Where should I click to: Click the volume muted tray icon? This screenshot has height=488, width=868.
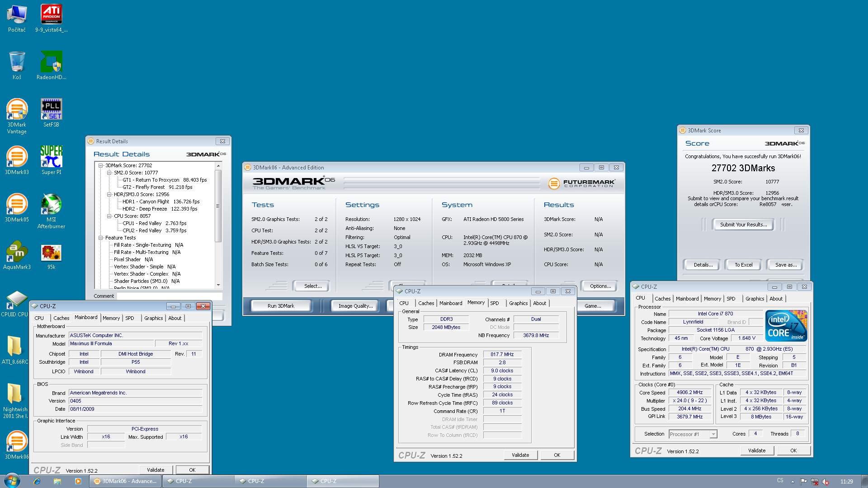[x=826, y=482]
